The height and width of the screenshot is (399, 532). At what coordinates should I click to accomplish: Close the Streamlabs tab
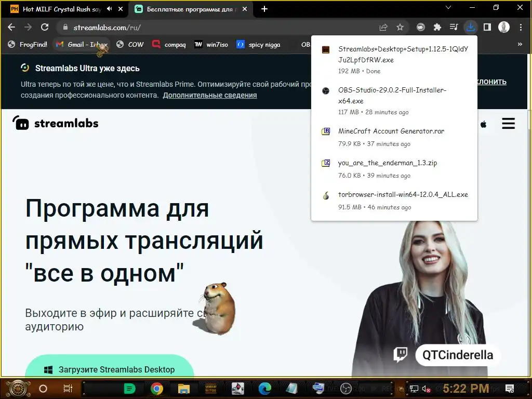coord(245,9)
